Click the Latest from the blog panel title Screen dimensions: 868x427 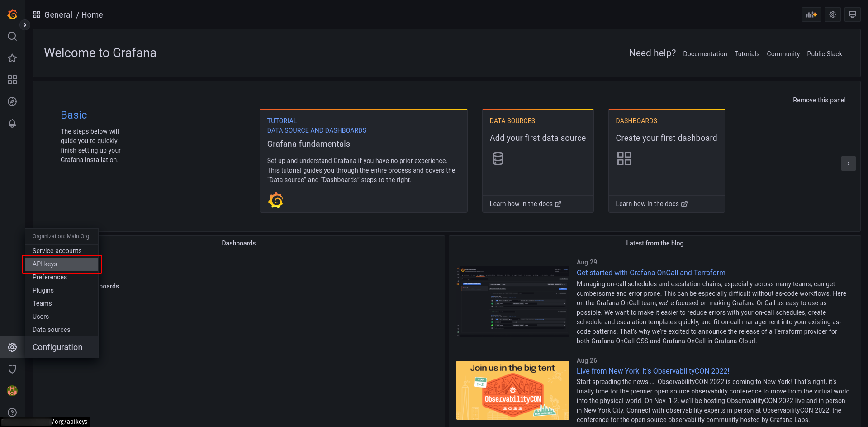coord(655,243)
